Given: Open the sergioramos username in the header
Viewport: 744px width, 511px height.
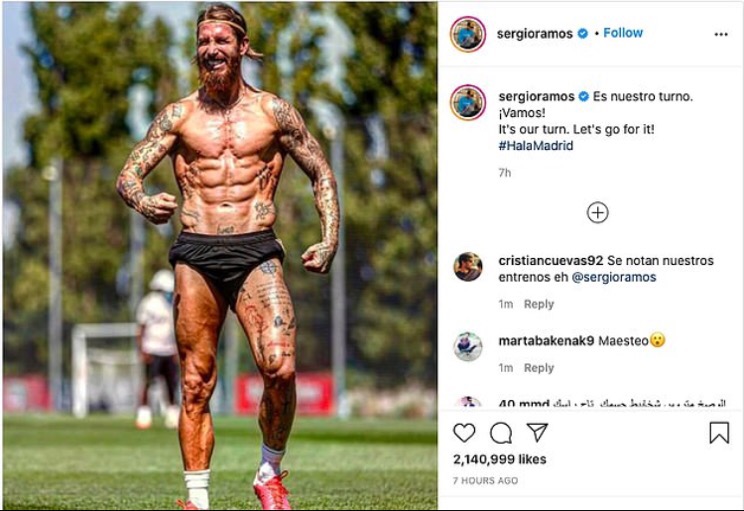Looking at the screenshot, I should (x=535, y=34).
